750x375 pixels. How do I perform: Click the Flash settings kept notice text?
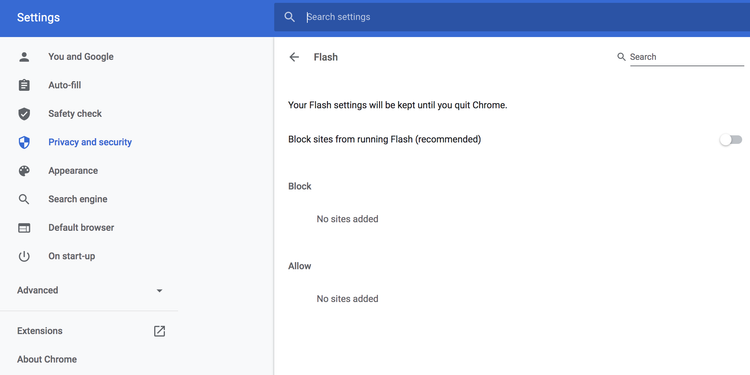coord(397,105)
